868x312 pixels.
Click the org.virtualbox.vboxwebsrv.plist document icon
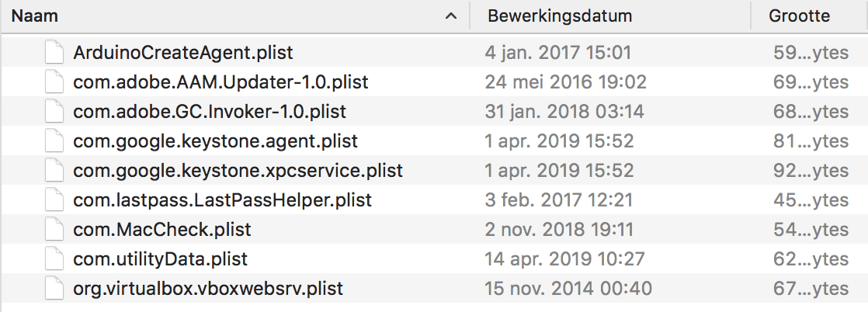(x=54, y=289)
